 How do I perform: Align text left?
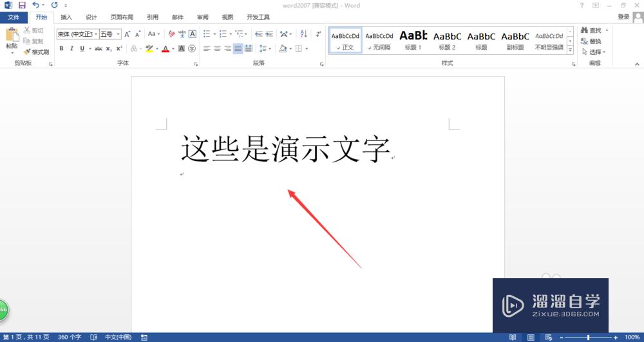click(x=207, y=48)
